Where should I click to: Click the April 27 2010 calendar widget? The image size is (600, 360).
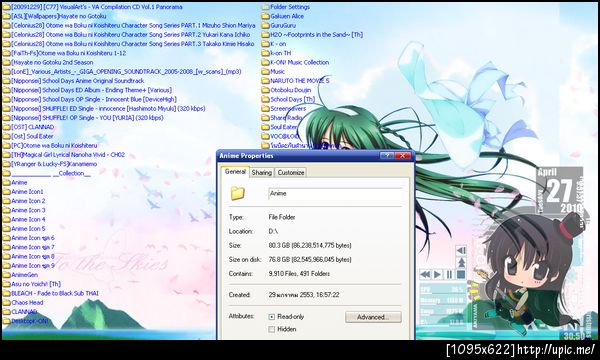click(559, 190)
